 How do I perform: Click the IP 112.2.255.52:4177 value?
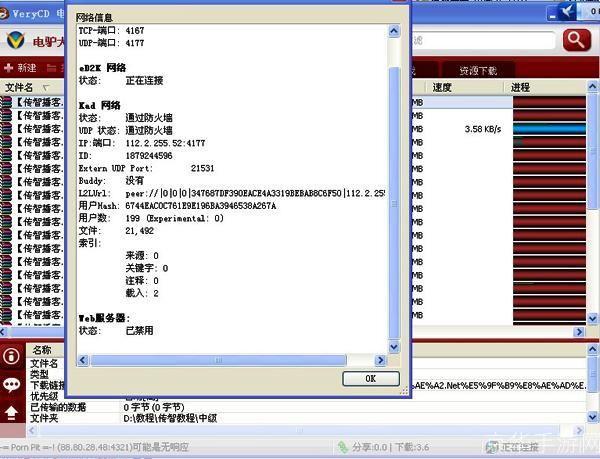point(165,143)
